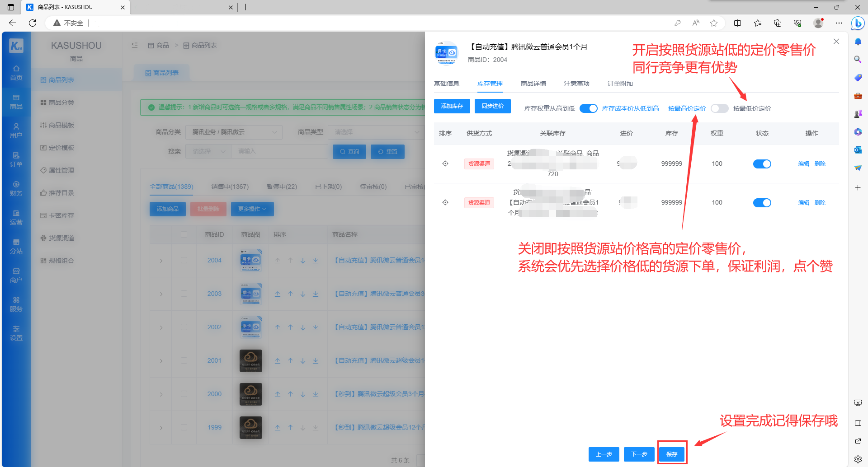Screen dimensions: 868x467
Task: Click the 同步进价 button
Action: pyautogui.click(x=493, y=106)
